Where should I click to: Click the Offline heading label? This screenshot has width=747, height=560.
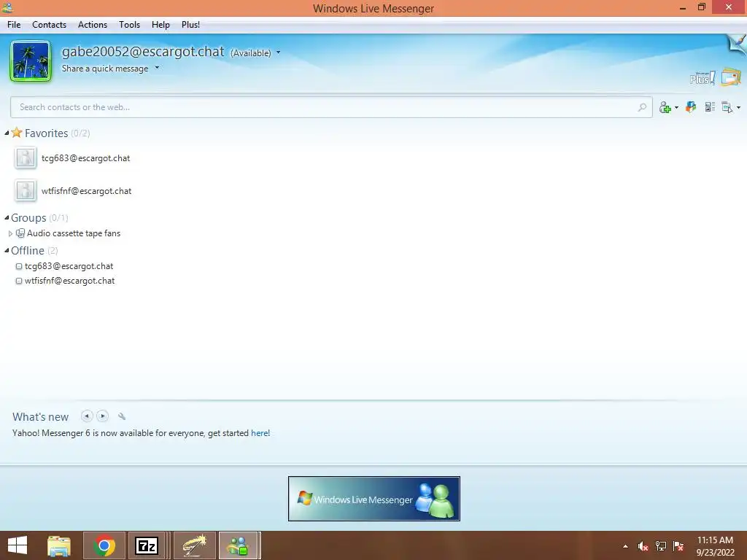(x=28, y=251)
